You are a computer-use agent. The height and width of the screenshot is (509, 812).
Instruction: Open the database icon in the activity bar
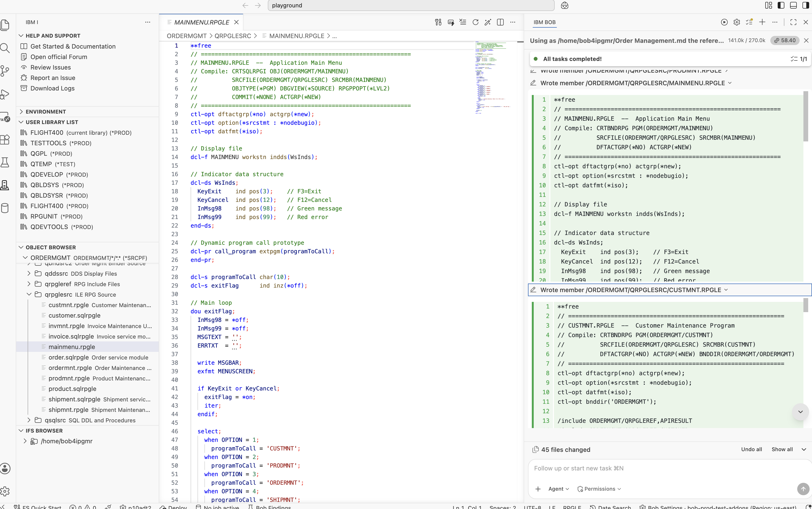click(x=5, y=208)
